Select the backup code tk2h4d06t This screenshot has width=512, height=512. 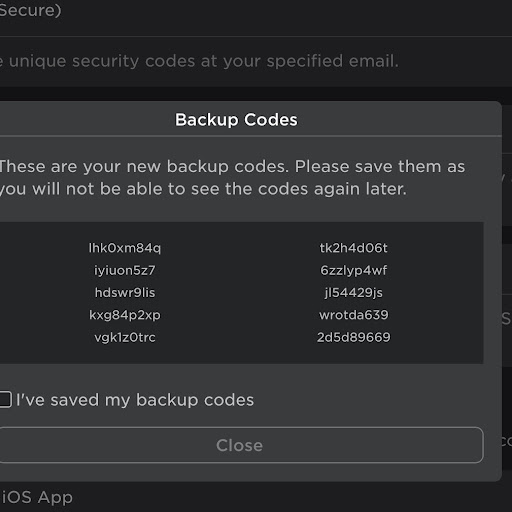click(354, 248)
